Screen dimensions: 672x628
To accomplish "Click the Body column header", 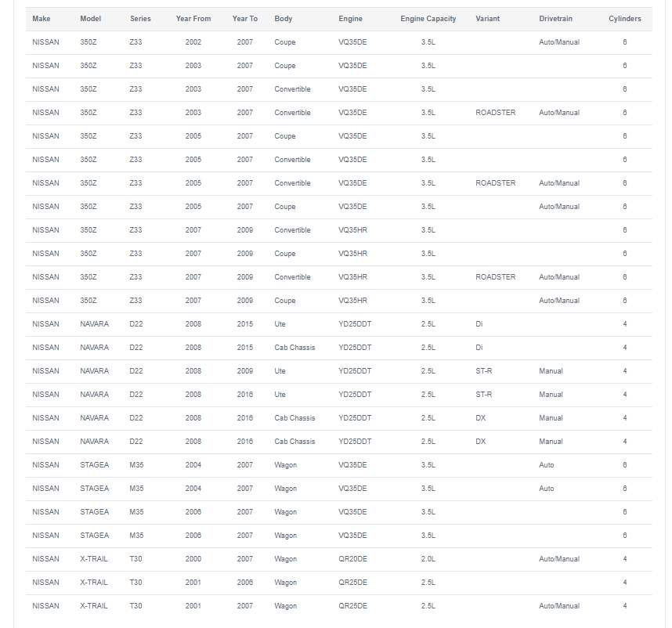I will pyautogui.click(x=284, y=19).
